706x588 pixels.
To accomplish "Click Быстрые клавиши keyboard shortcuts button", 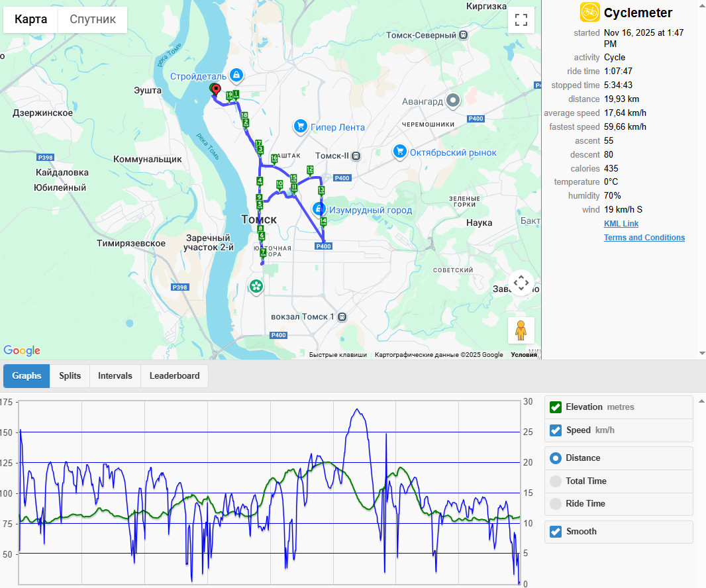I will point(338,355).
